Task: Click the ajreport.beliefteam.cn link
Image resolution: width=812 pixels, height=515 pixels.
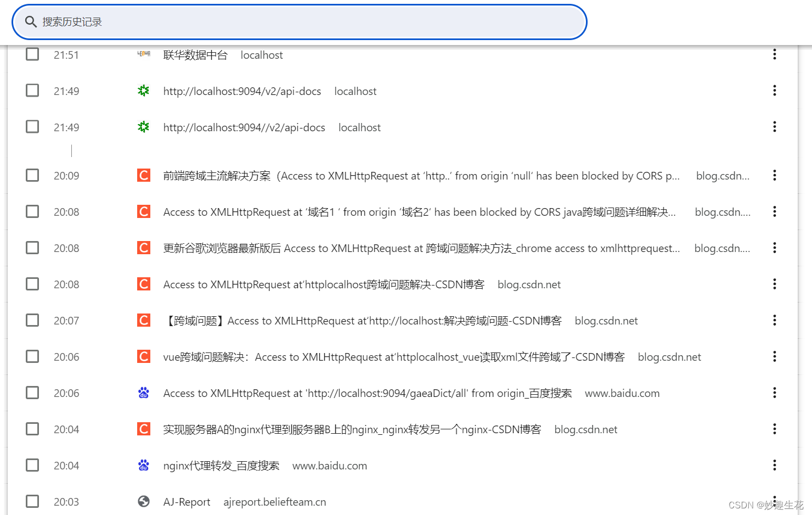Action: (x=274, y=501)
